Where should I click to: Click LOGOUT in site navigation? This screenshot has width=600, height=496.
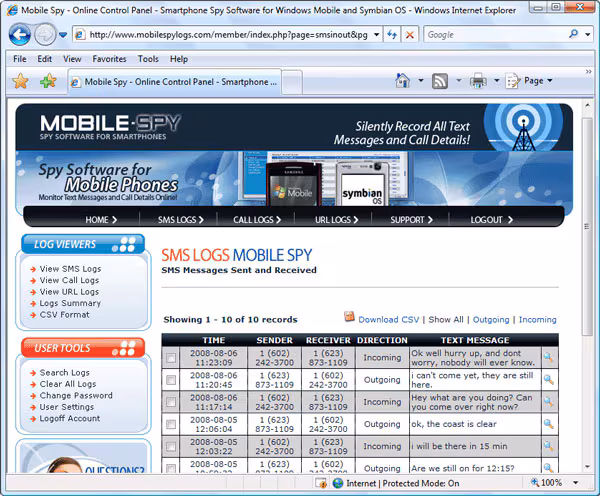point(491,220)
